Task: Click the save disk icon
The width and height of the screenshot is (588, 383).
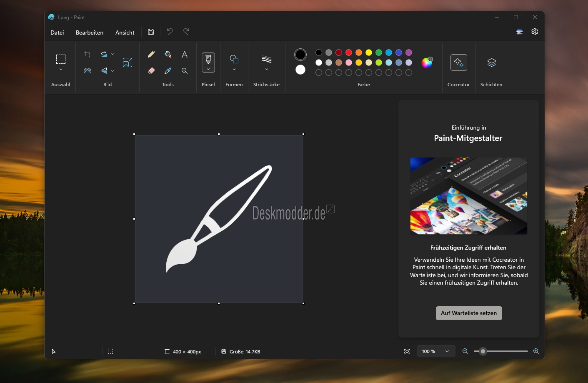Action: tap(151, 32)
